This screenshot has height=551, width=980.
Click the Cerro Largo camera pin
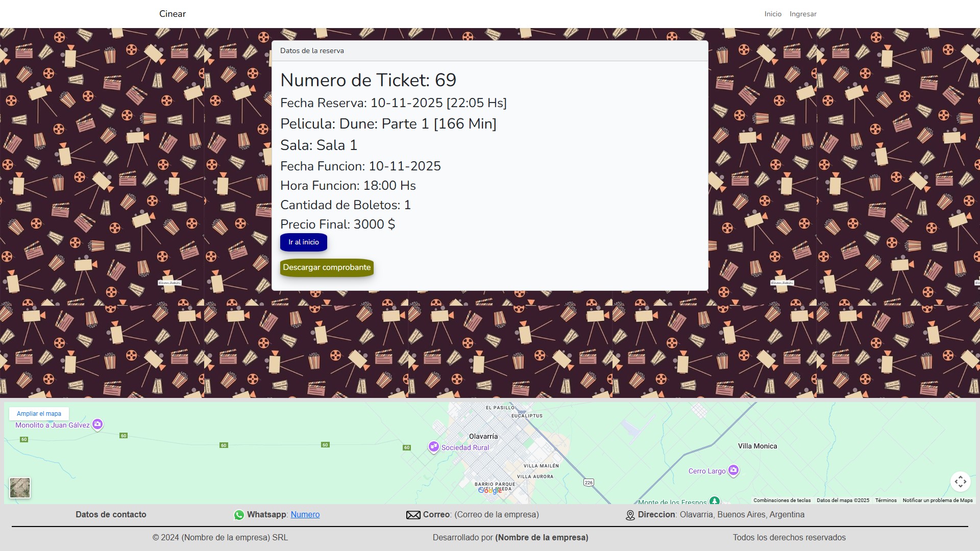(x=733, y=470)
